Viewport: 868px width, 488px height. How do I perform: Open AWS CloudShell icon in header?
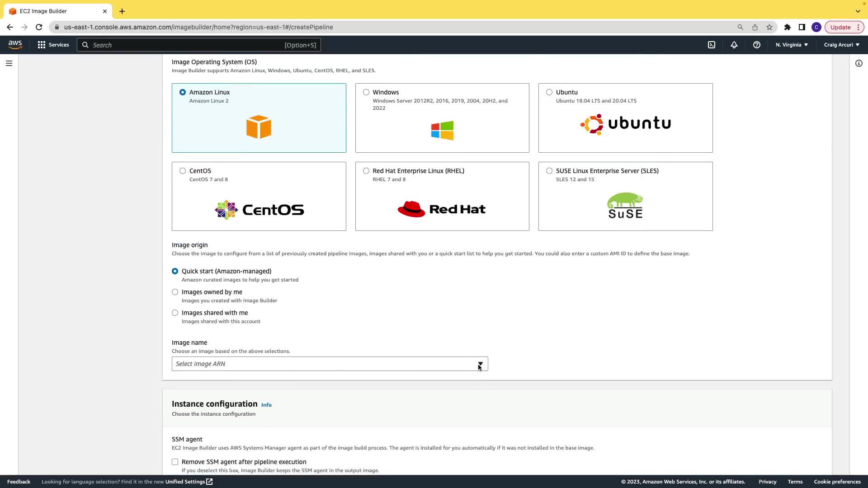[x=712, y=45]
